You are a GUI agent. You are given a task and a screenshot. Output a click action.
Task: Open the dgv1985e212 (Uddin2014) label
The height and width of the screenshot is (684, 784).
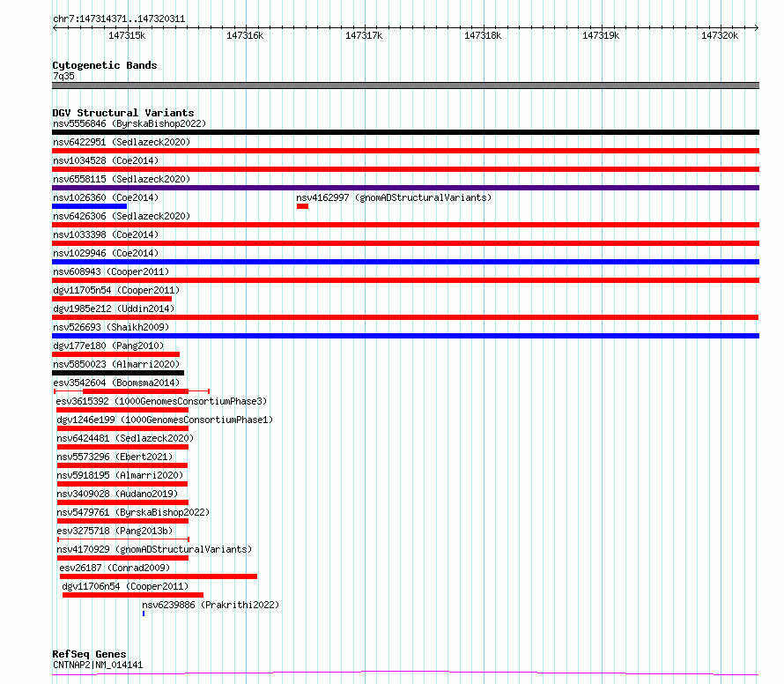coord(114,309)
